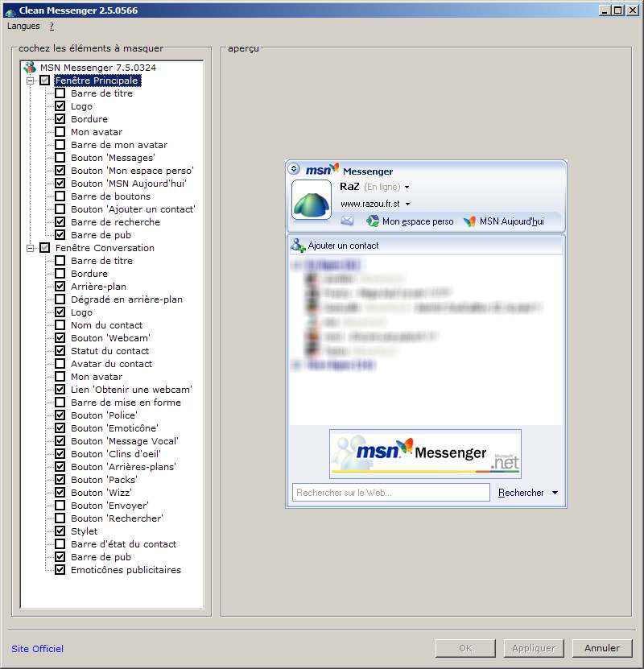Click the Clean Messenger title bar icon
644x669 pixels.
(10, 11)
